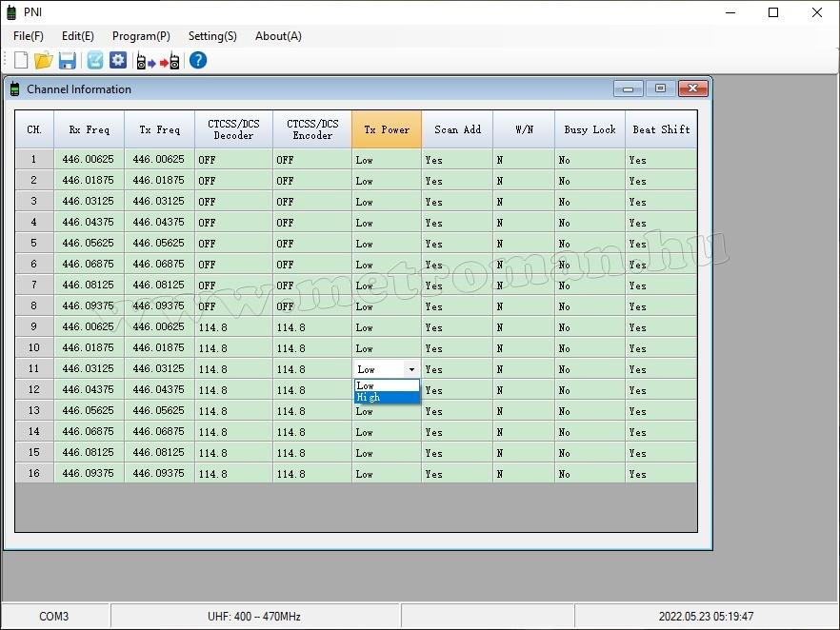
Task: Click the channel 11 Tx Power dropdown arrow
Action: coord(411,369)
